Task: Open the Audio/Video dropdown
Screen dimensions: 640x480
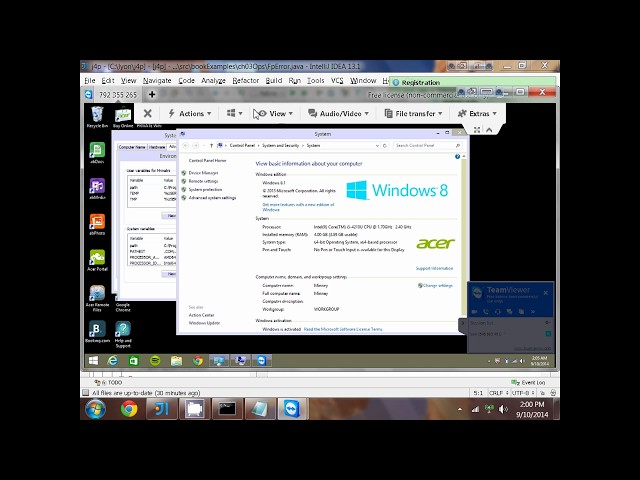Action: tap(338, 113)
